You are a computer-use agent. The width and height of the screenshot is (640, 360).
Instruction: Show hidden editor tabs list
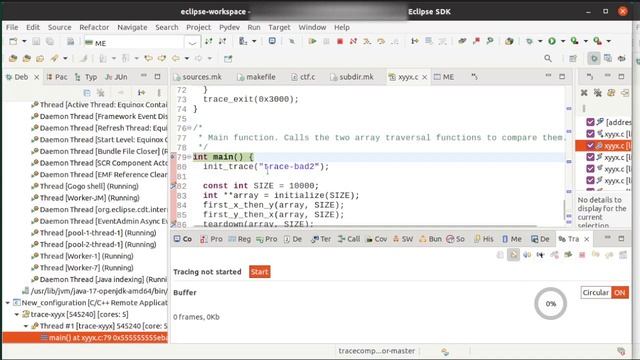point(474,76)
